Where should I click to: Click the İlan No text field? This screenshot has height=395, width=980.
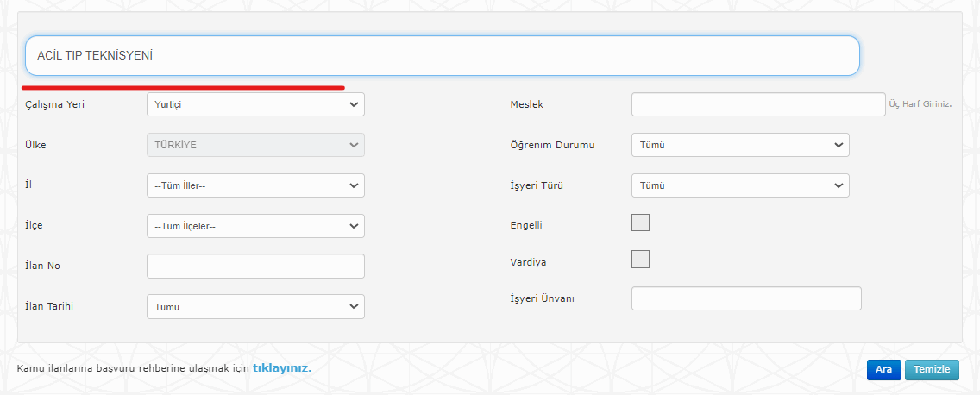(x=255, y=266)
